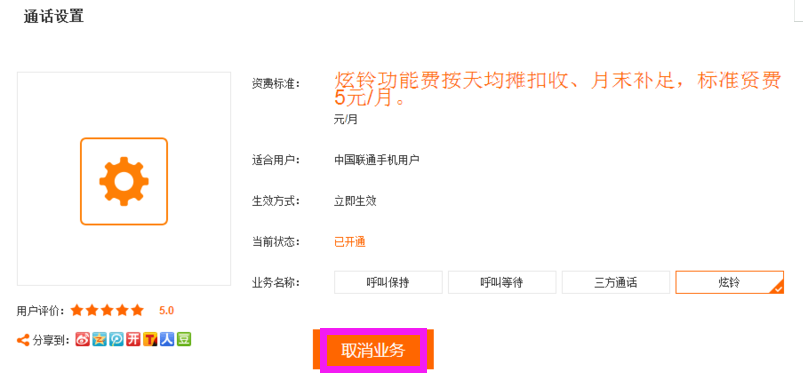Share to Sina Weibo
This screenshot has height=392, width=803.
83,339
